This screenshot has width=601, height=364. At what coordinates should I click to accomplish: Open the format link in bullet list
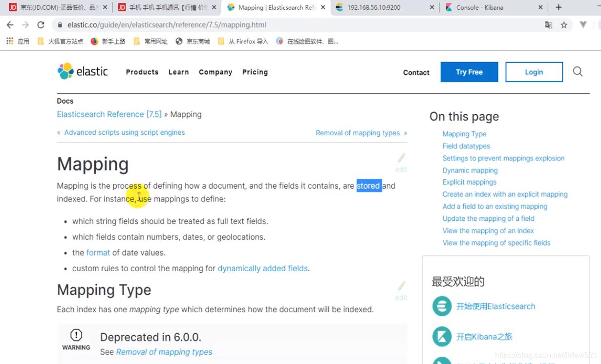pyautogui.click(x=98, y=253)
